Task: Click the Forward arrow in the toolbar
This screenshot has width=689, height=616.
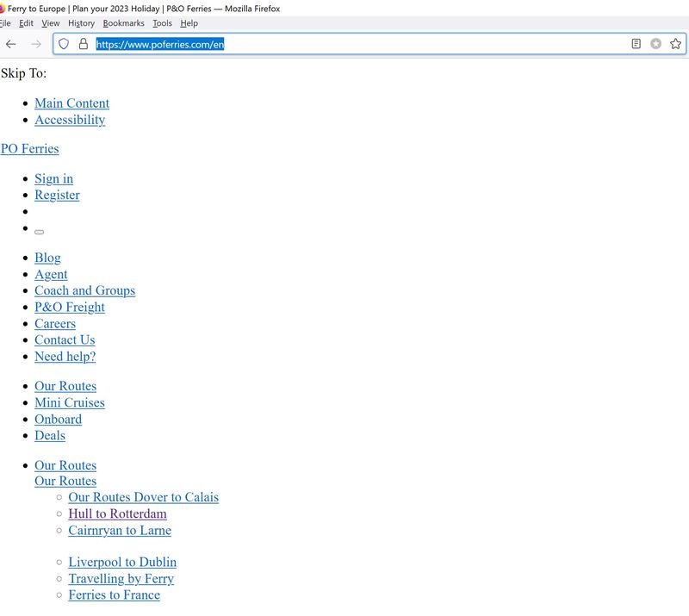Action: [36, 44]
